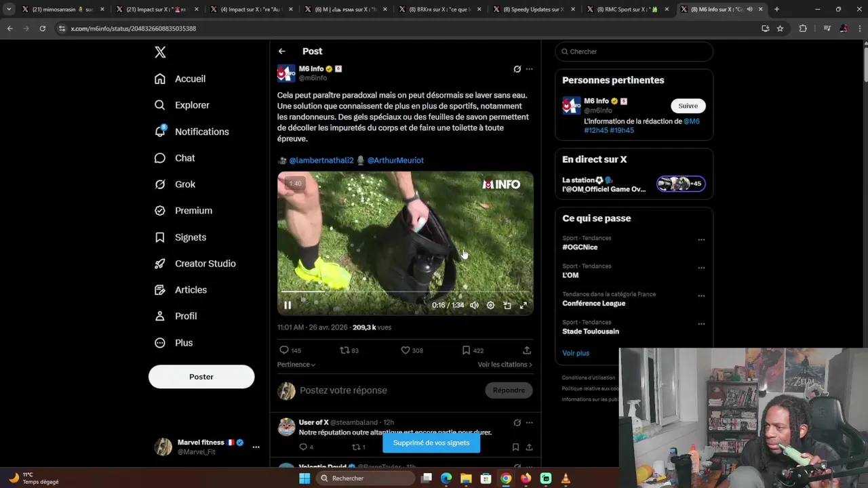Screen dimensions: 868x488
Task: Expand video to fullscreen
Action: click(x=524, y=306)
